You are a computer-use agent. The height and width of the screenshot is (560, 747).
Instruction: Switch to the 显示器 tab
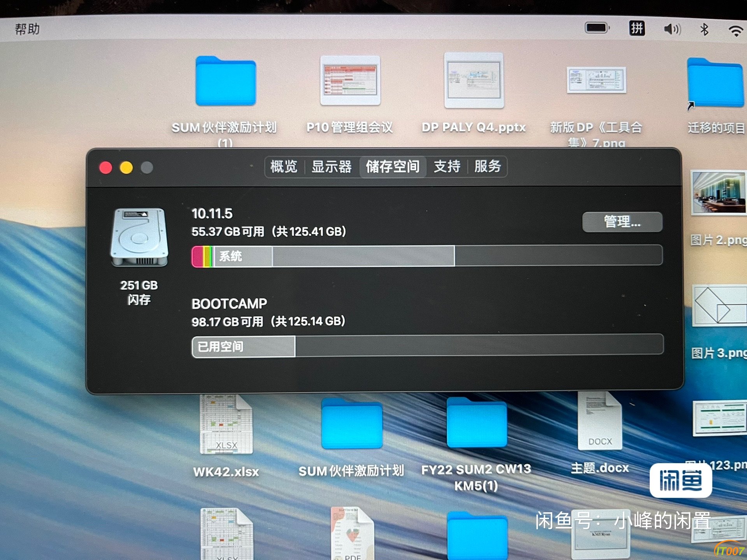[331, 167]
